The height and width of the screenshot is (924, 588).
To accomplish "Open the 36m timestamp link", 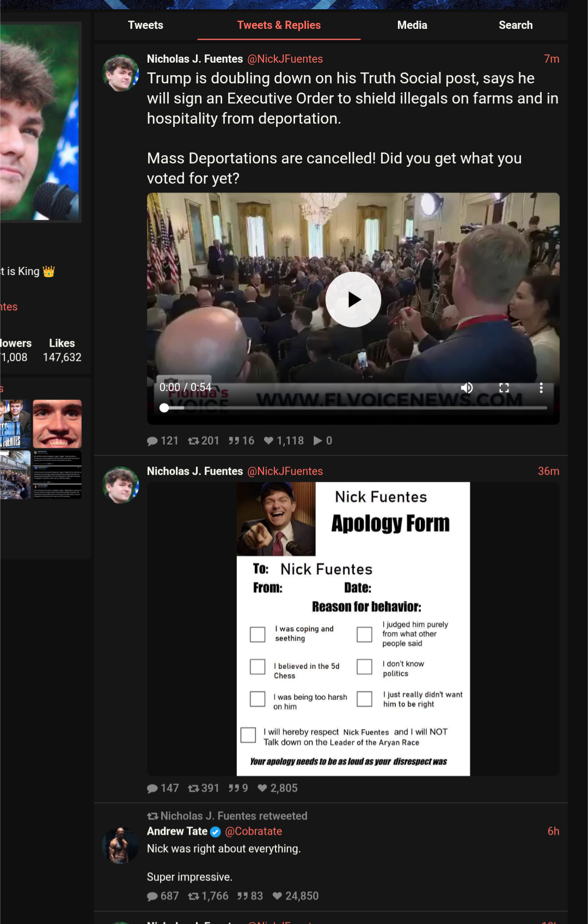I will point(548,471).
